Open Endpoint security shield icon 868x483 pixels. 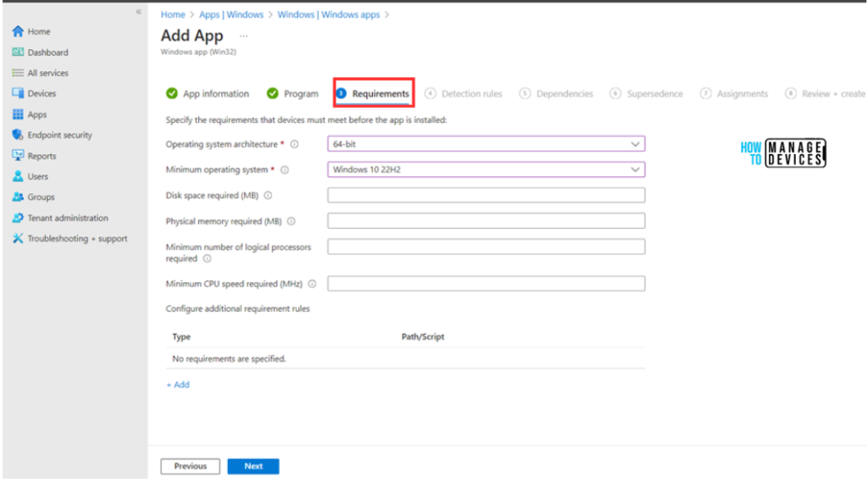(x=18, y=136)
